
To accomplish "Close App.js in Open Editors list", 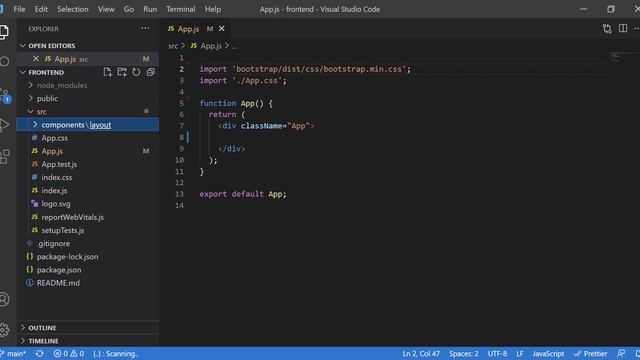I will (x=36, y=59).
